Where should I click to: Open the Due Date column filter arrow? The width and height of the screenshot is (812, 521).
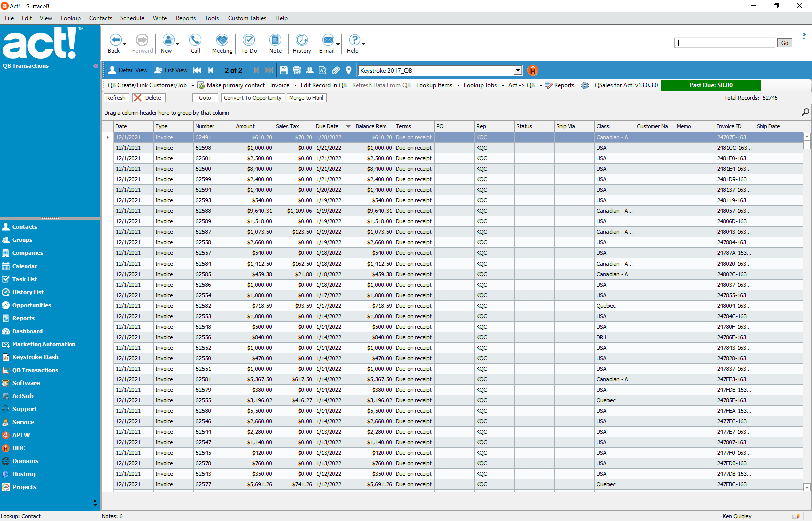pyautogui.click(x=348, y=126)
